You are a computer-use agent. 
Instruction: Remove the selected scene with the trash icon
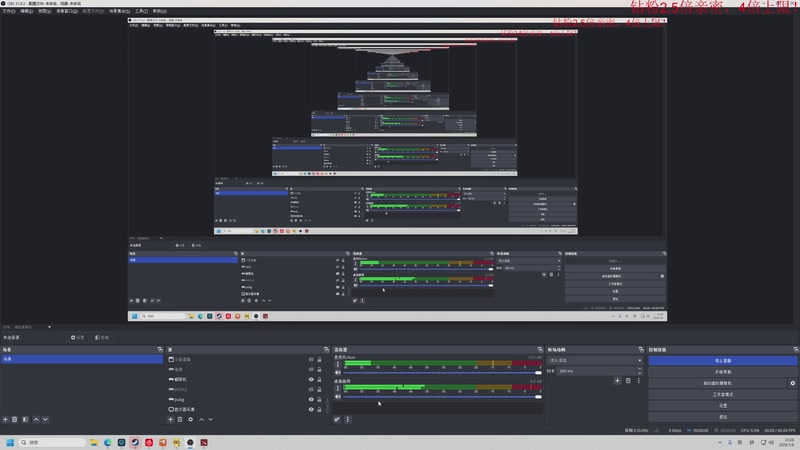pyautogui.click(x=15, y=419)
